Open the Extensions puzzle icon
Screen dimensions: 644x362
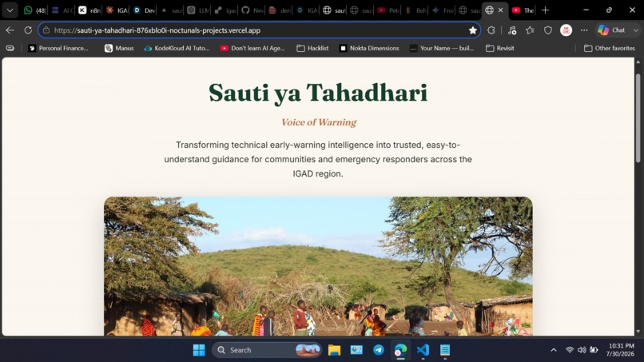(x=491, y=30)
